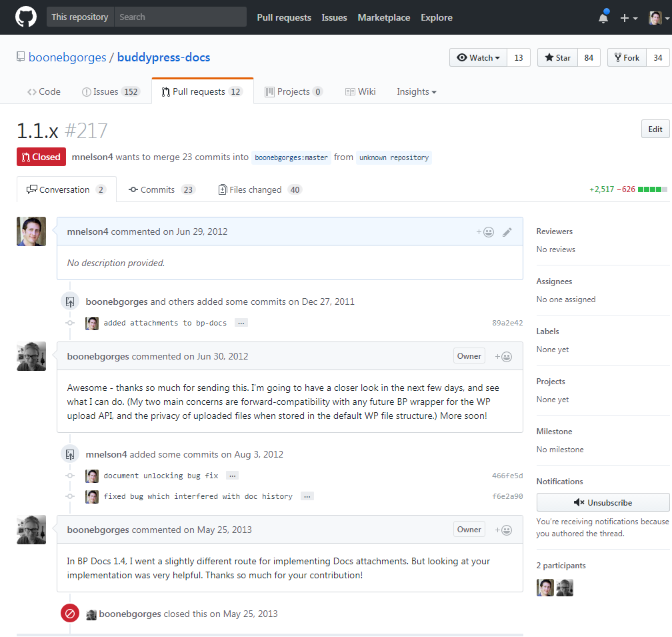Open buddypress-docs repository link
The width and height of the screenshot is (672, 637).
pyautogui.click(x=164, y=57)
